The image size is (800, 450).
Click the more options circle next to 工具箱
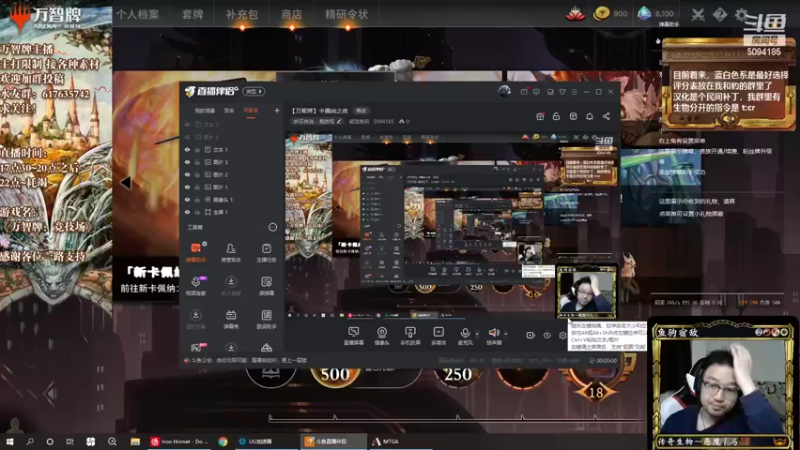pos(272,227)
